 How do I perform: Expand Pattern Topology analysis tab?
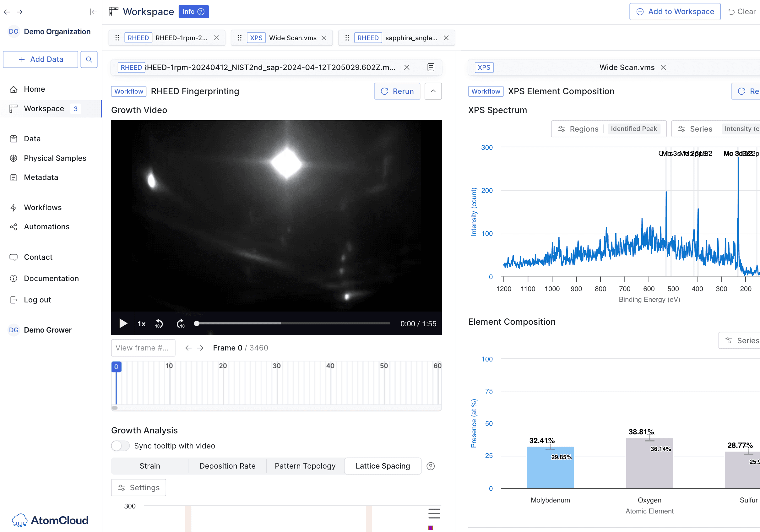(304, 465)
